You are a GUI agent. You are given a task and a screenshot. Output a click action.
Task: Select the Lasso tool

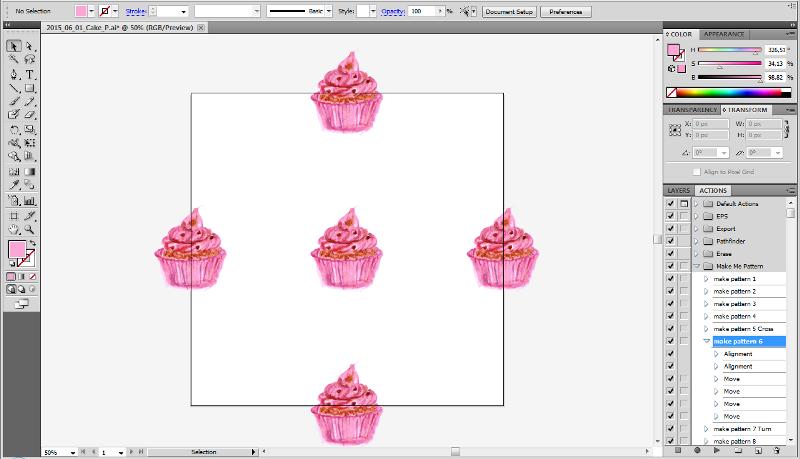pyautogui.click(x=30, y=60)
